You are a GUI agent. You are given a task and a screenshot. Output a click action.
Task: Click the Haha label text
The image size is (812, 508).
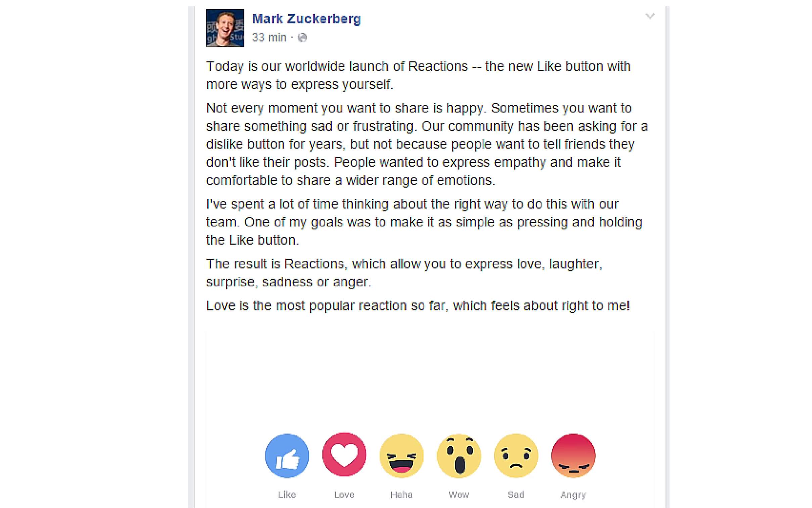pyautogui.click(x=401, y=494)
